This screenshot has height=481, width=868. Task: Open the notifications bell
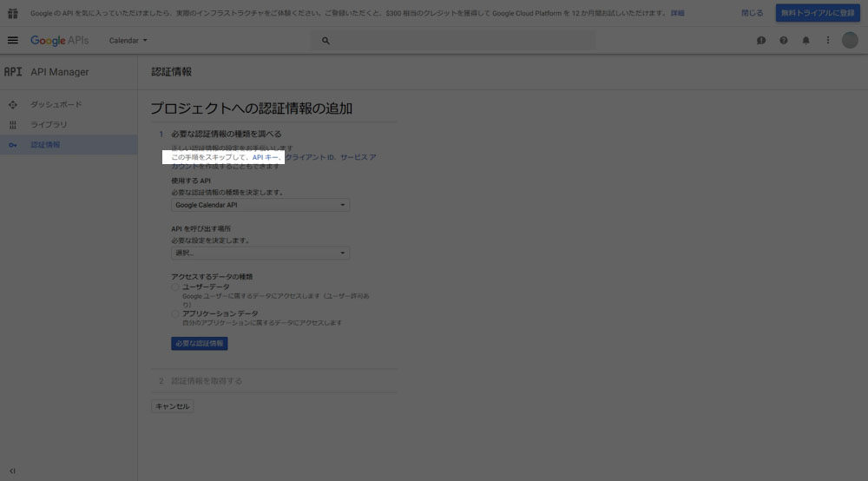806,41
